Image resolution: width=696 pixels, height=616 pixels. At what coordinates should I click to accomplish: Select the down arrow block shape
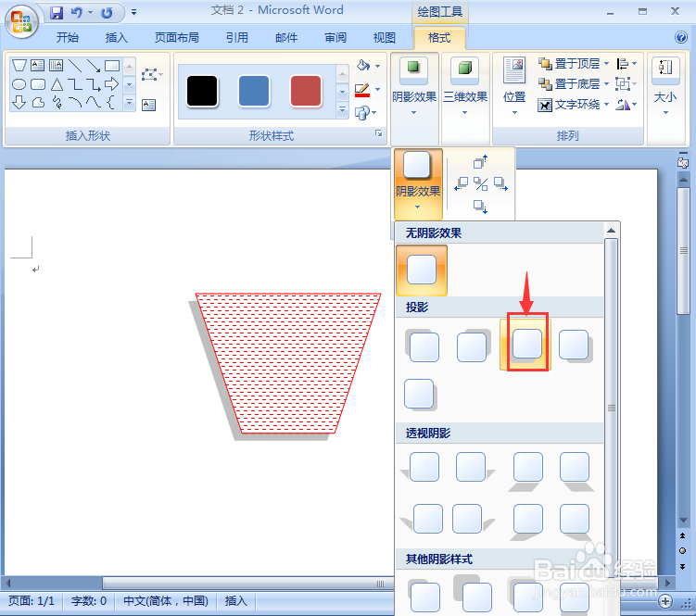[x=19, y=103]
